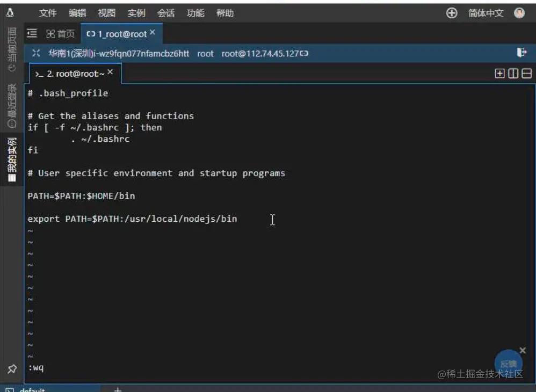Viewport: 536px width, 392px height.
Task: Click the 反馈 feedback floating button
Action: pos(508,363)
